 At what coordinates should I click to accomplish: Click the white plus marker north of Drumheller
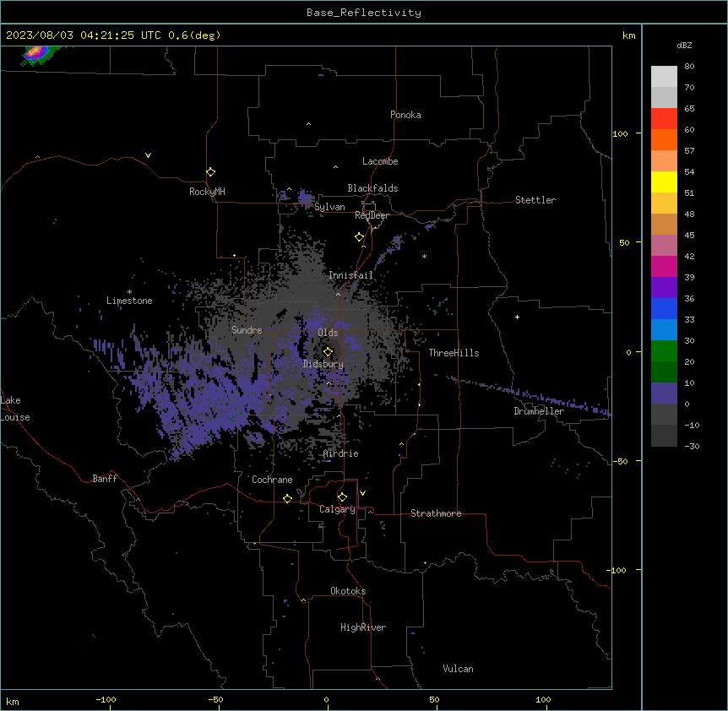point(517,317)
